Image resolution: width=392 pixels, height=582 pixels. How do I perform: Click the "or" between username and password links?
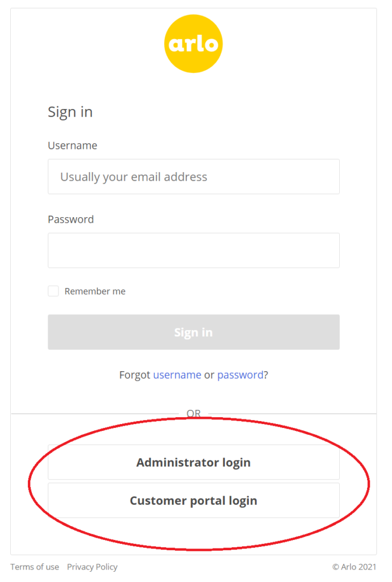(x=209, y=375)
